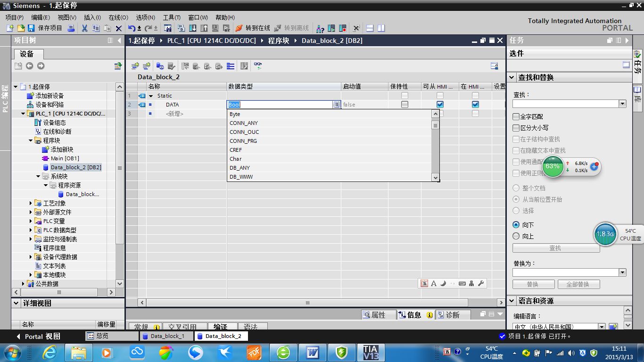Collapse the Static row in the data block

(151, 96)
